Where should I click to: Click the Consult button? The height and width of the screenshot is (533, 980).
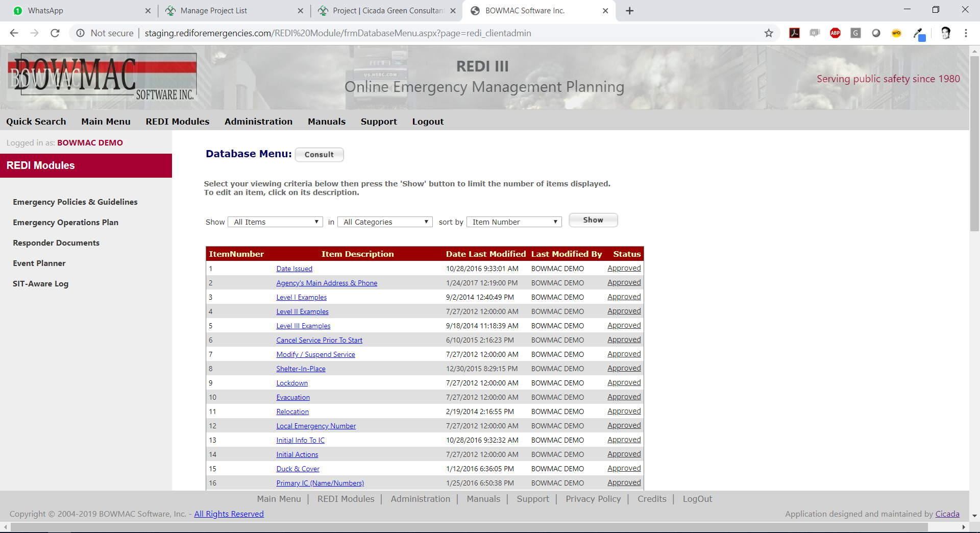tap(319, 155)
